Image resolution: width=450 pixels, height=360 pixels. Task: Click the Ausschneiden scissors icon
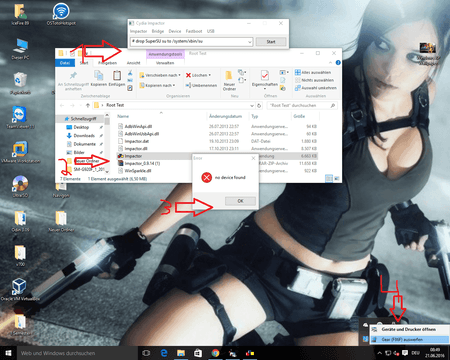130,73
